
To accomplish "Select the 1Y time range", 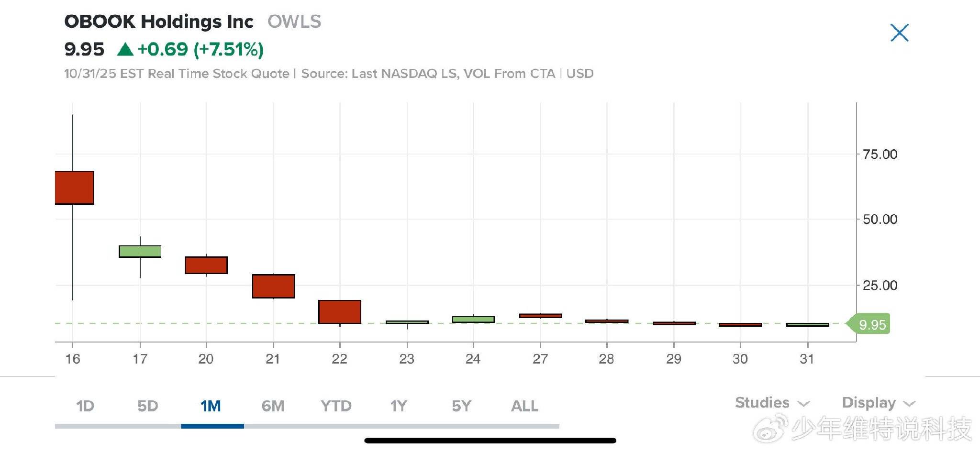I will pos(399,406).
